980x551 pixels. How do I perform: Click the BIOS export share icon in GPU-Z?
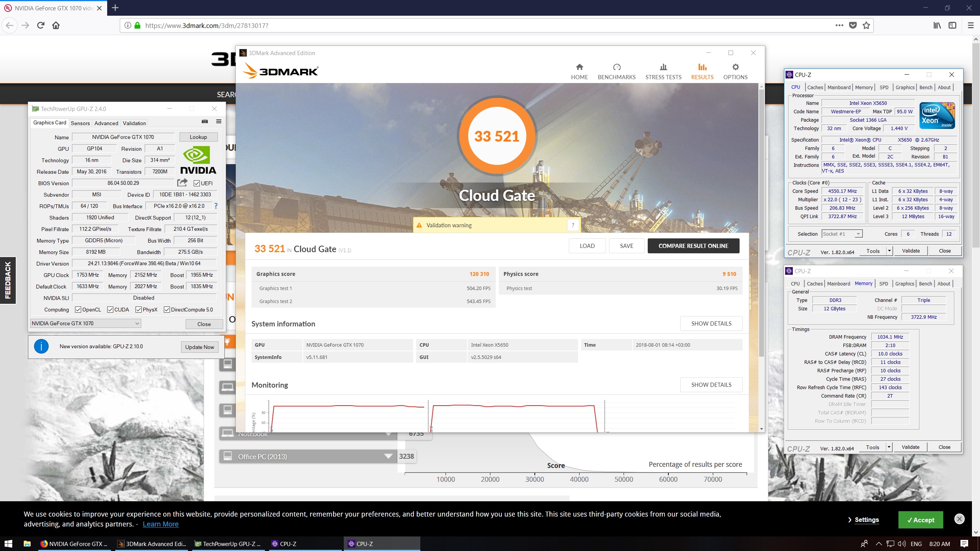tap(183, 183)
